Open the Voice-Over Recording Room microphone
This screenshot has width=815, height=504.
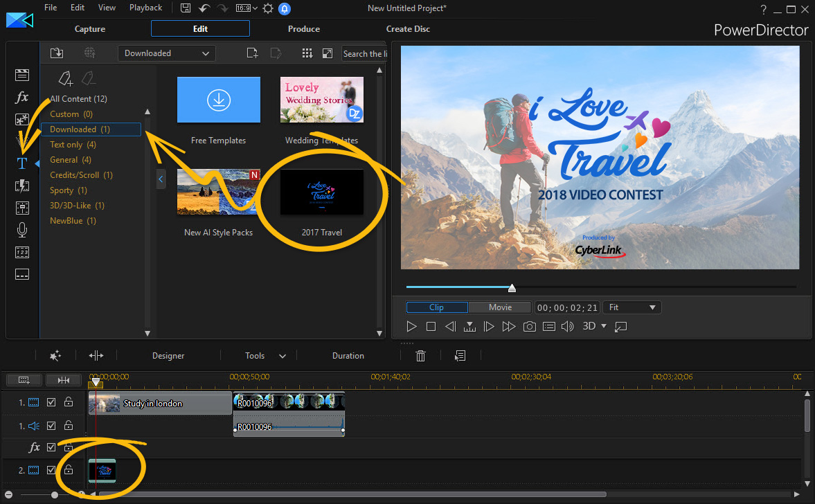click(22, 230)
